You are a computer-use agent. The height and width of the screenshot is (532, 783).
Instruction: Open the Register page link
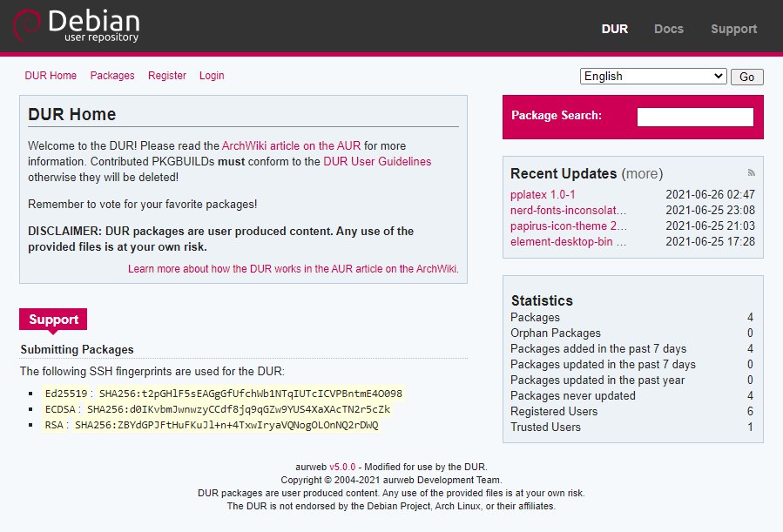(x=166, y=76)
